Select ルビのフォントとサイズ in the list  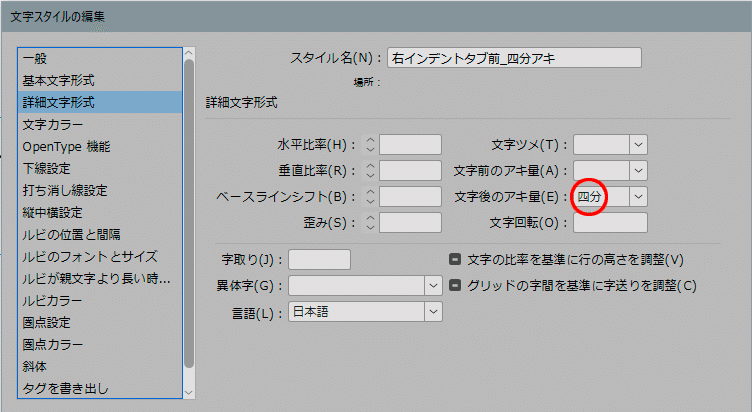click(100, 257)
